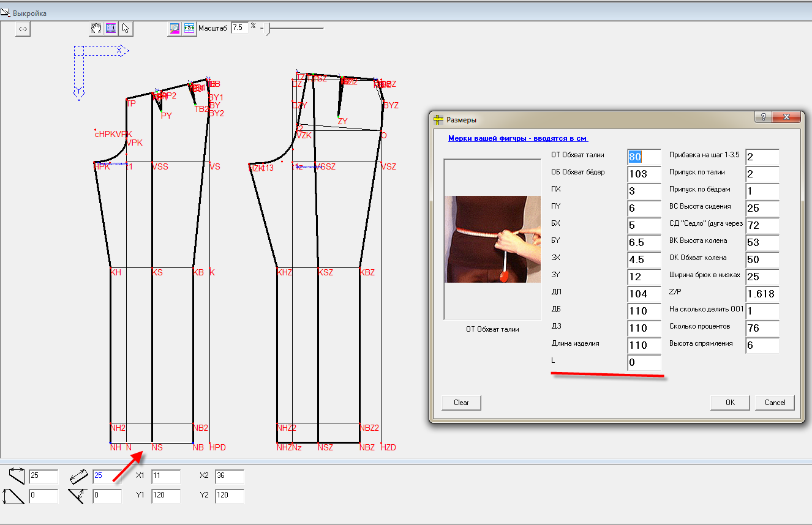Viewport: 812px width, 525px height.
Task: Select the hand pan tool
Action: (x=96, y=28)
